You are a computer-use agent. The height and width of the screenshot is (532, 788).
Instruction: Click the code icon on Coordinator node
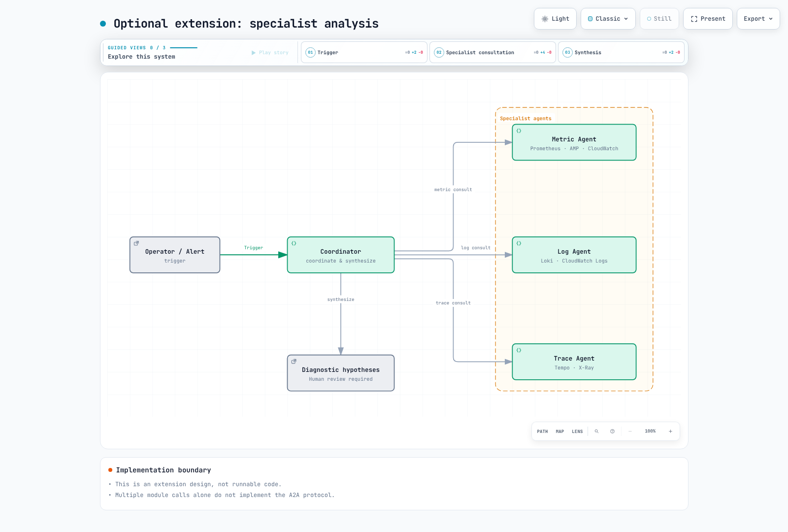(x=294, y=243)
